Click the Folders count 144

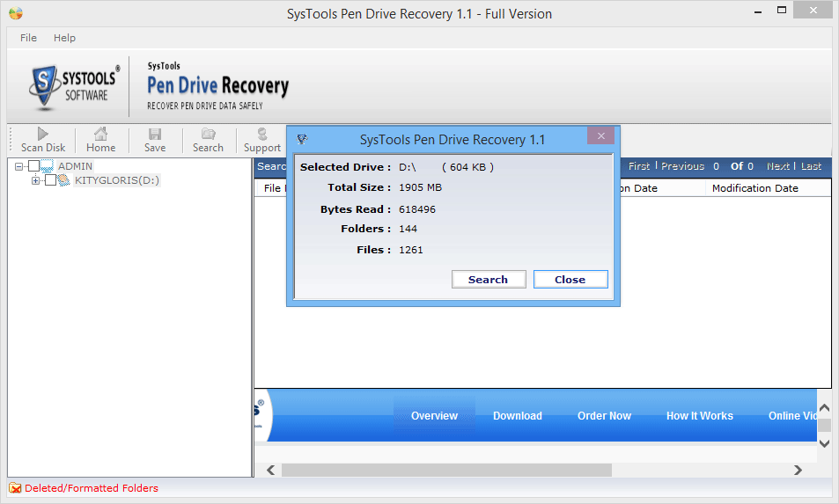(x=408, y=229)
